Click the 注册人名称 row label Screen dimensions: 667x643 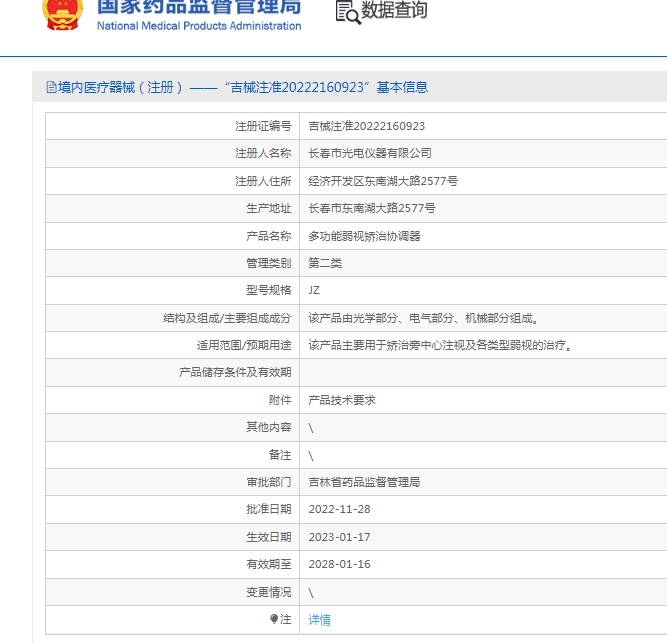263,153
